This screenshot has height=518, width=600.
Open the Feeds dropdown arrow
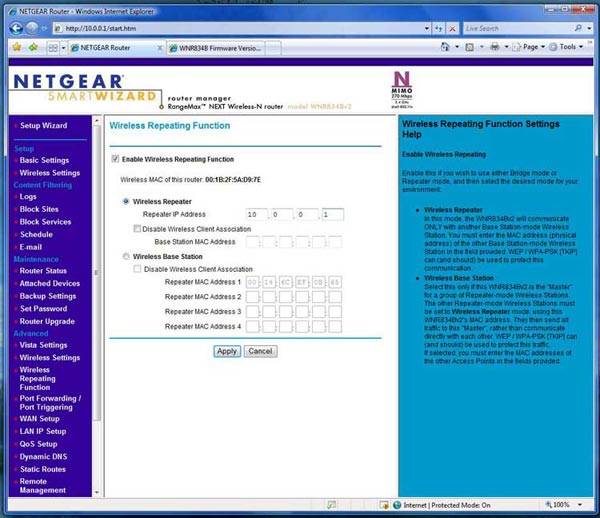click(481, 47)
